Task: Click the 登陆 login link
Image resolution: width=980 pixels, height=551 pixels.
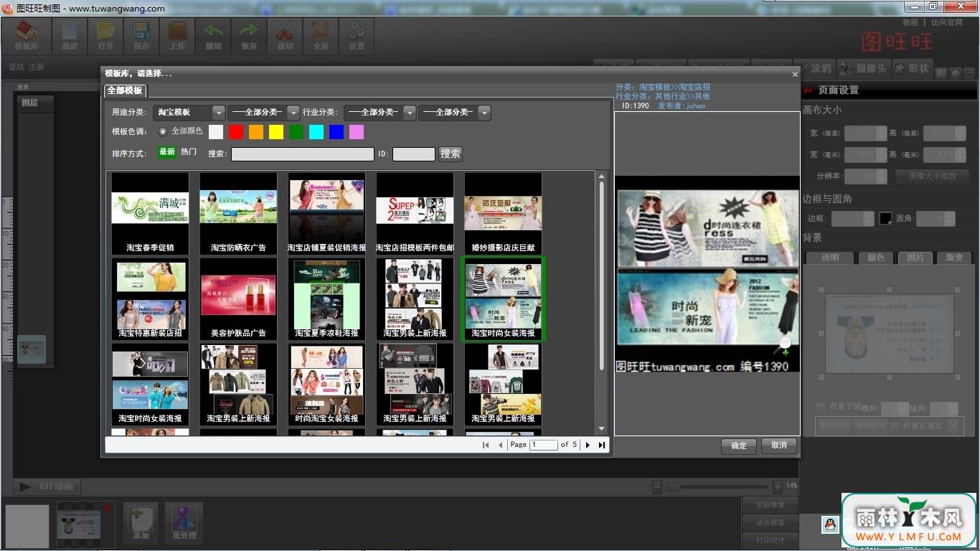Action: pos(17,67)
